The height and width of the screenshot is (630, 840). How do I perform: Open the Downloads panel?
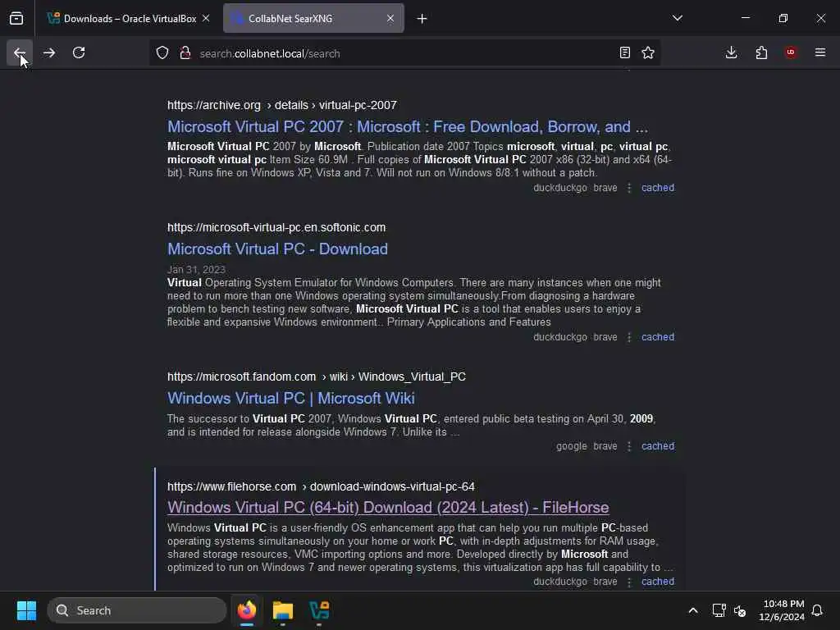731,52
